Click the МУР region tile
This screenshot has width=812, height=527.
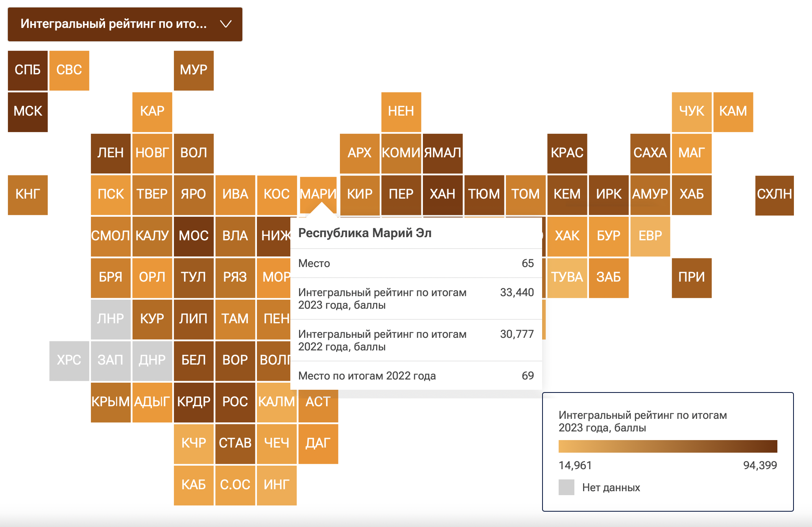click(194, 70)
